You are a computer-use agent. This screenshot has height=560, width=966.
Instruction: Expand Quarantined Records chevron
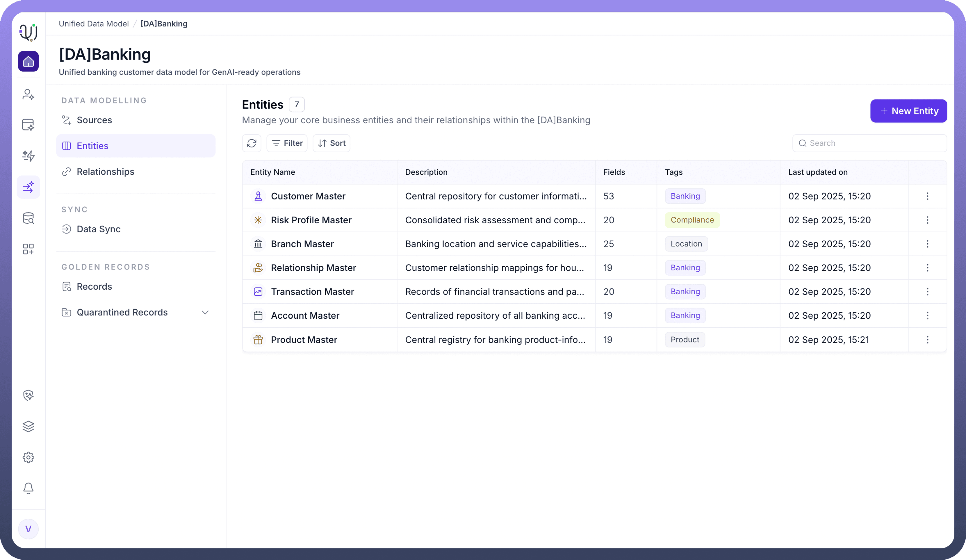[x=205, y=312]
